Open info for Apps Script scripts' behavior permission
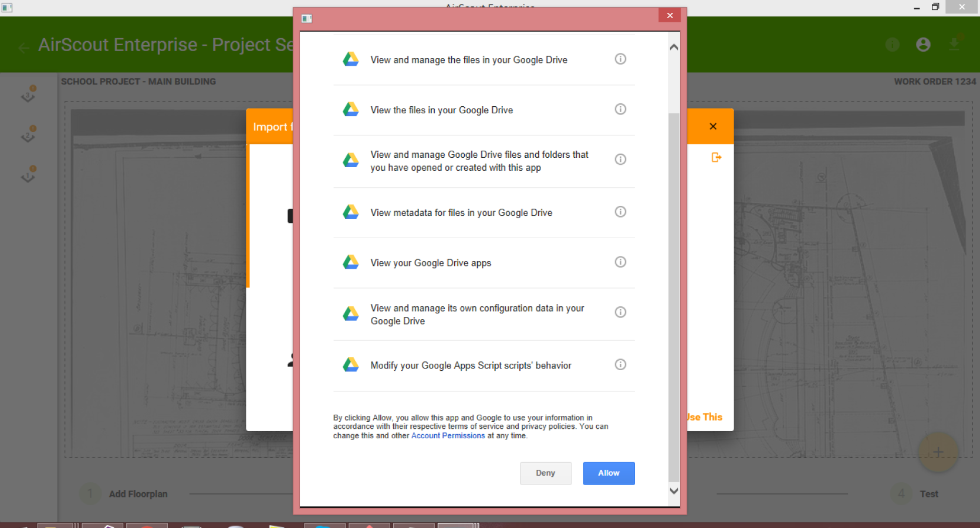This screenshot has width=980, height=528. [x=620, y=364]
